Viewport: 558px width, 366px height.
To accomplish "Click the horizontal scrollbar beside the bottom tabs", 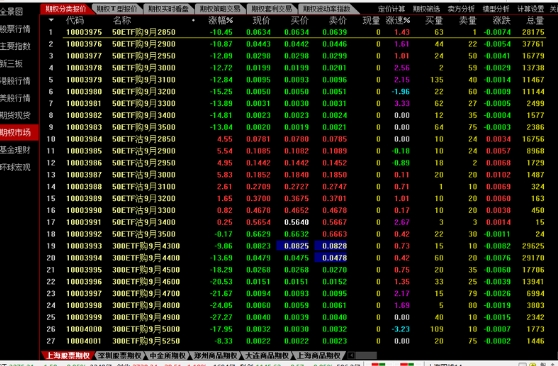I will tap(366, 355).
